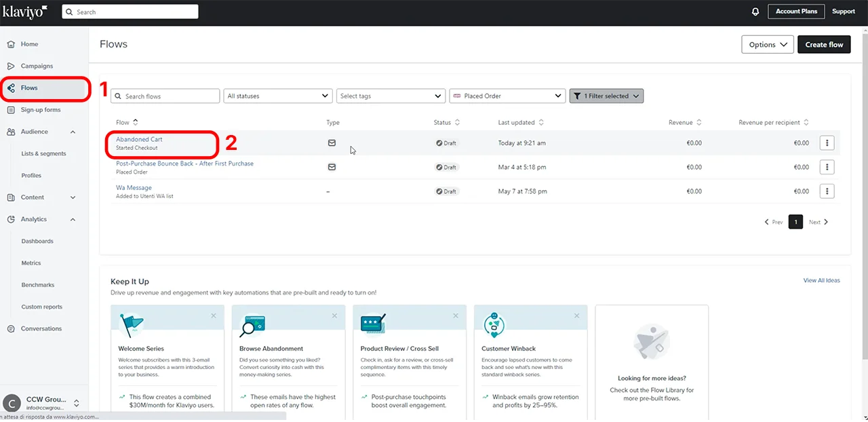The height and width of the screenshot is (422, 868).
Task: Open the Post-Purchase Bounce Back flow
Action: [x=184, y=164]
